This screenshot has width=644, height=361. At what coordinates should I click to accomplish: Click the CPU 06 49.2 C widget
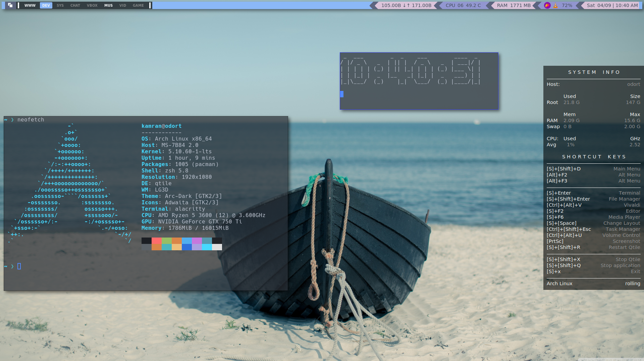463,5
